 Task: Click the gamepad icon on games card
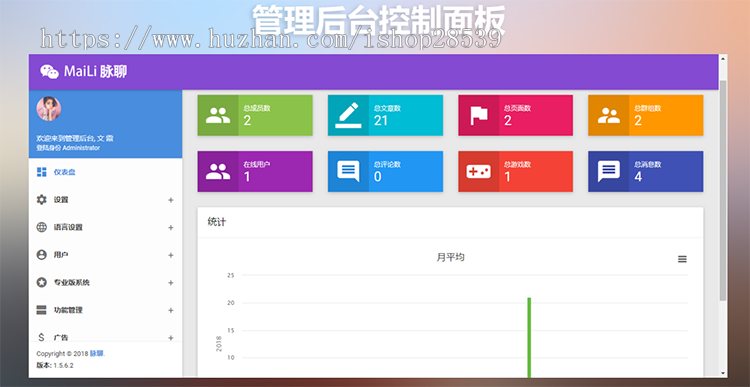pos(478,171)
